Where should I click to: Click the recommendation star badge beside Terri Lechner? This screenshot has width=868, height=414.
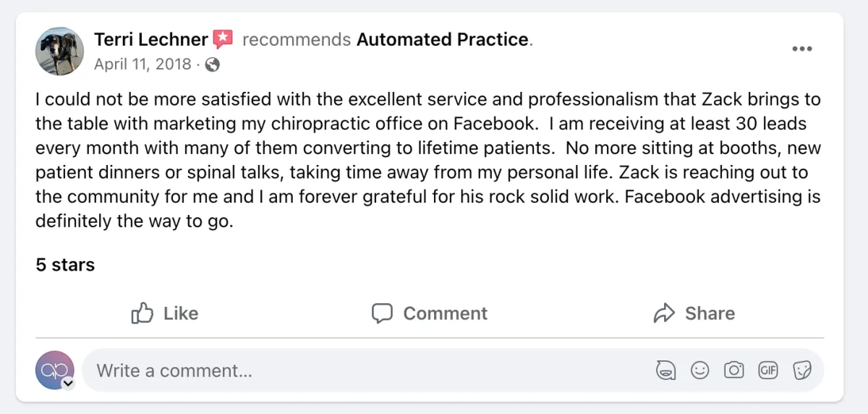tap(223, 39)
